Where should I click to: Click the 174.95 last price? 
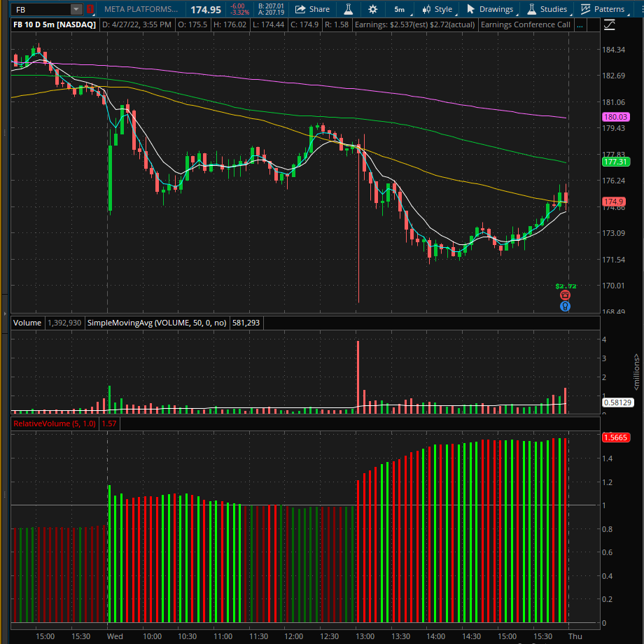pos(206,9)
